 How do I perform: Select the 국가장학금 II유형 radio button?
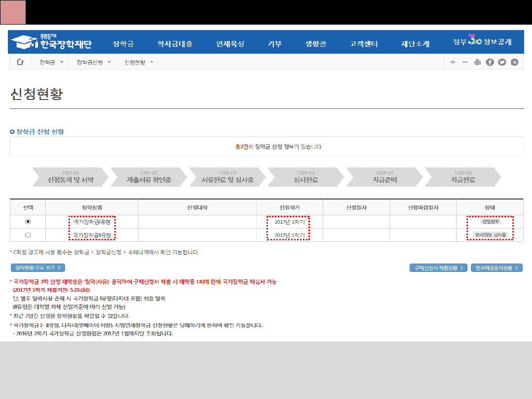(28, 235)
